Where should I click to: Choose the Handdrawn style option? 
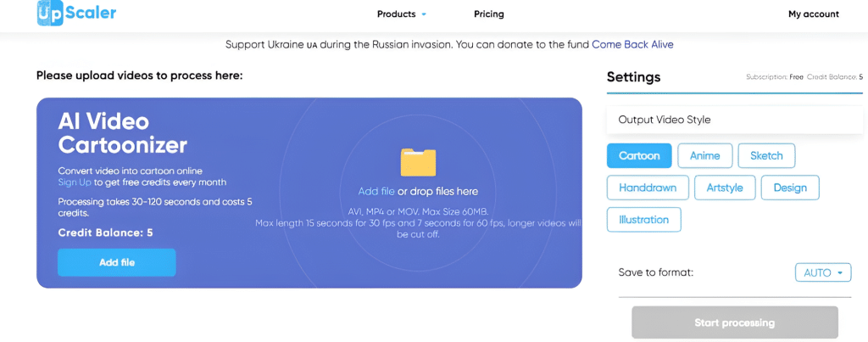click(646, 188)
